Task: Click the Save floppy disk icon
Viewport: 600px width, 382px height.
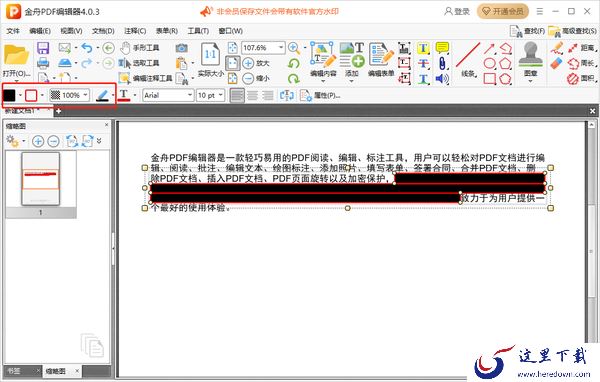Action: click(x=43, y=48)
